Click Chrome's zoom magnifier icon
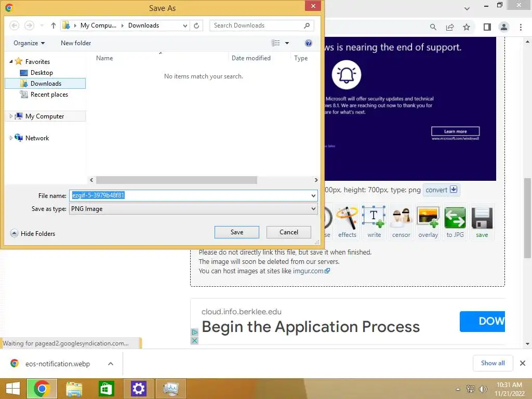The image size is (532, 399). pyautogui.click(x=433, y=27)
